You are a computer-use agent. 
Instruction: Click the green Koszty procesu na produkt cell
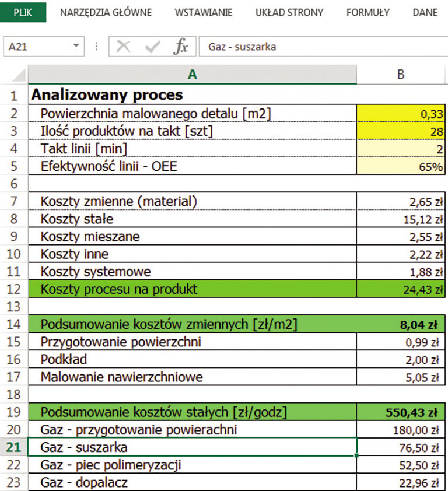pyautogui.click(x=192, y=289)
